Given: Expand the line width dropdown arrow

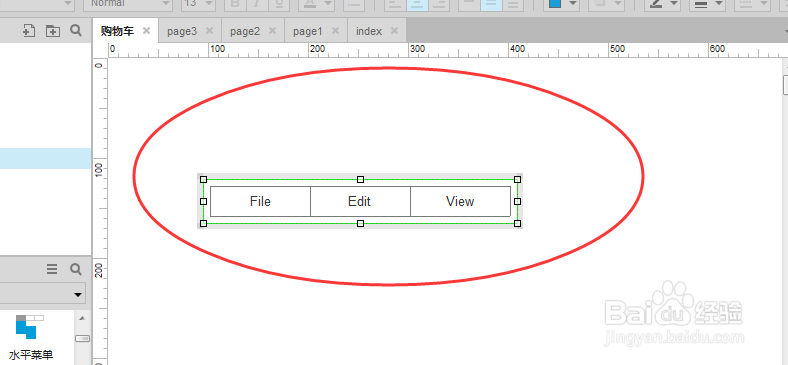Looking at the screenshot, I should [x=719, y=4].
